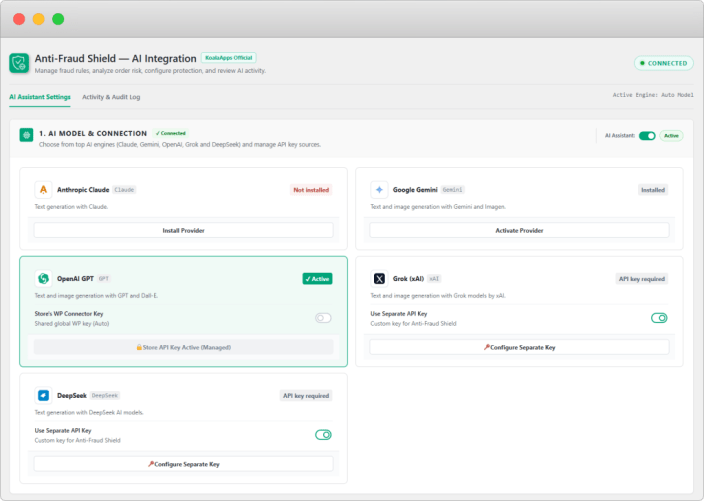The image size is (704, 501).
Task: Toggle DeepSeek's Use Separate API Key switch
Action: 323,435
